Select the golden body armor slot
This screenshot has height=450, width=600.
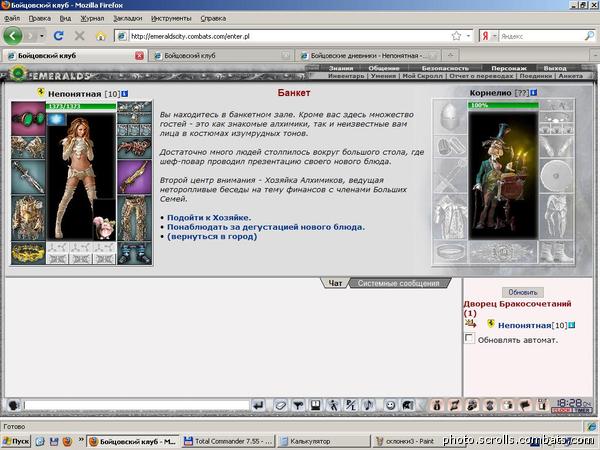point(28,218)
